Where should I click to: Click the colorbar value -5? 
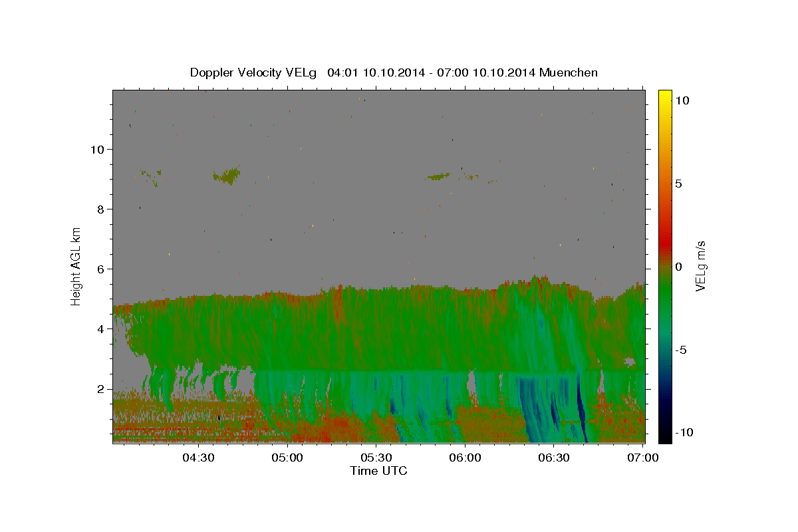coord(681,350)
